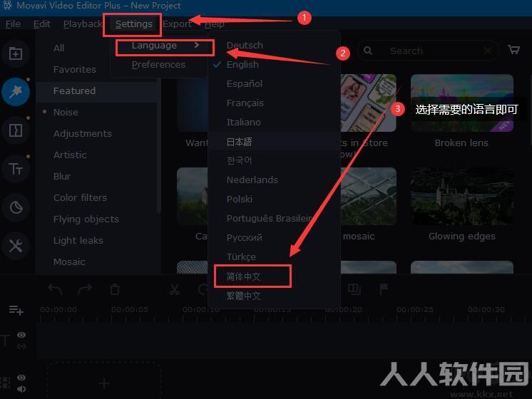Choose 日本語 language

pos(274,142)
